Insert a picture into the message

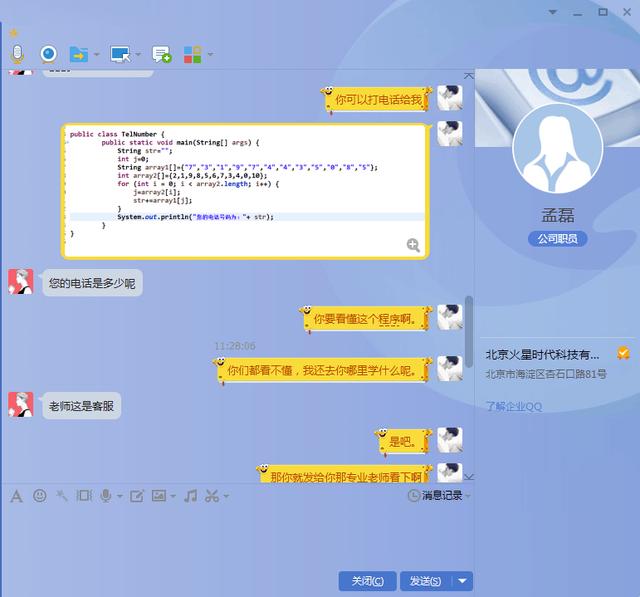tap(158, 496)
